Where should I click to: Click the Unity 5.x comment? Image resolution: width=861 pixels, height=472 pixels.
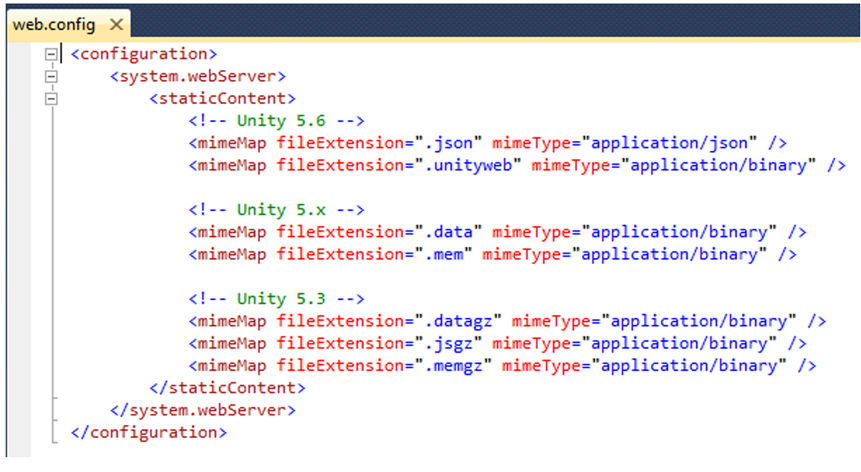[276, 210]
